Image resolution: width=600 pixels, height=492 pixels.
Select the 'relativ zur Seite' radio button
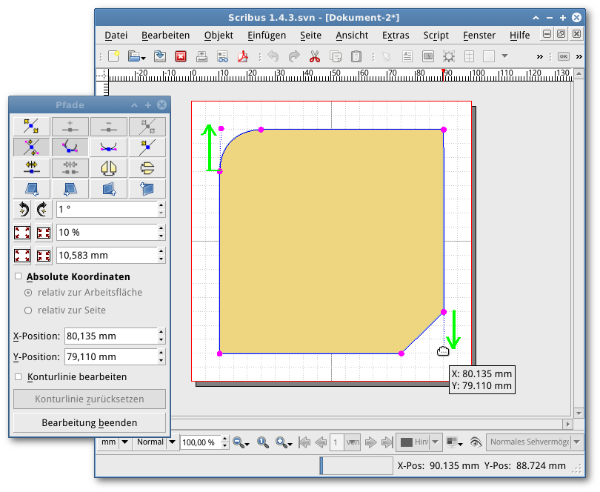click(29, 310)
